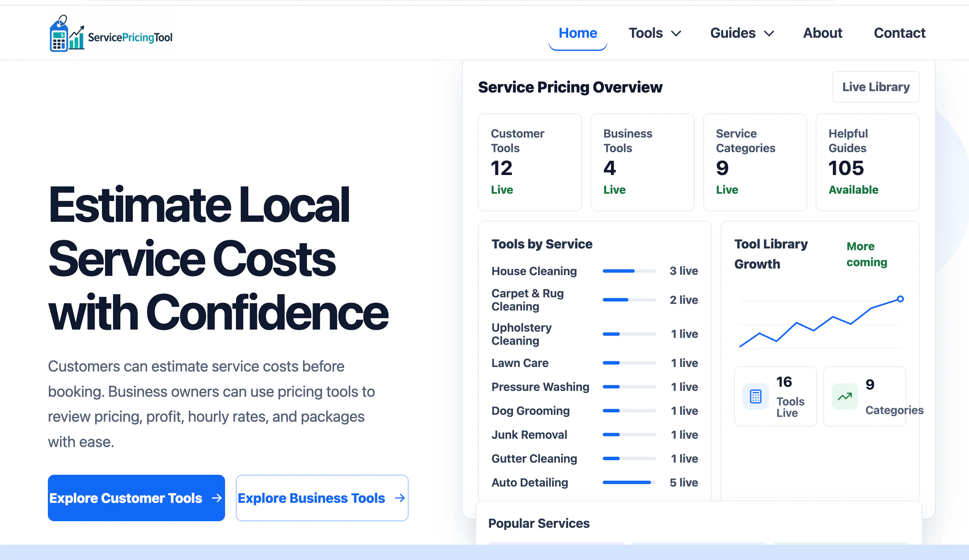Open the Contact page

[899, 33]
